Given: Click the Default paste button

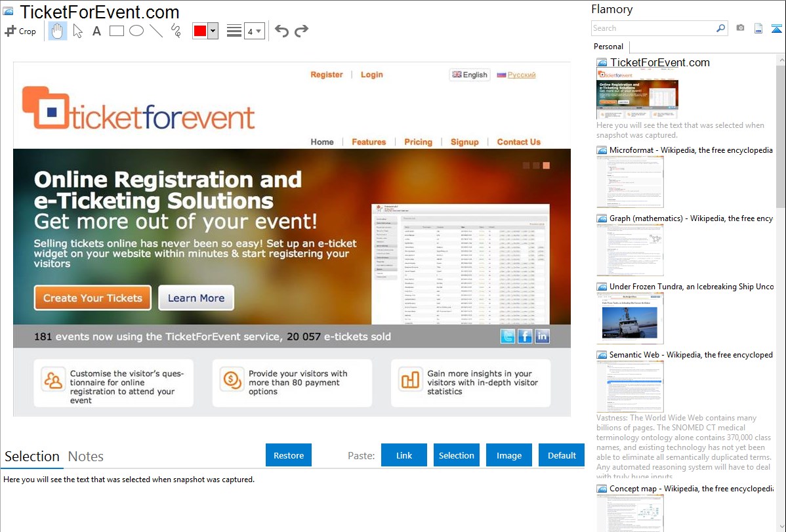Looking at the screenshot, I should (562, 455).
